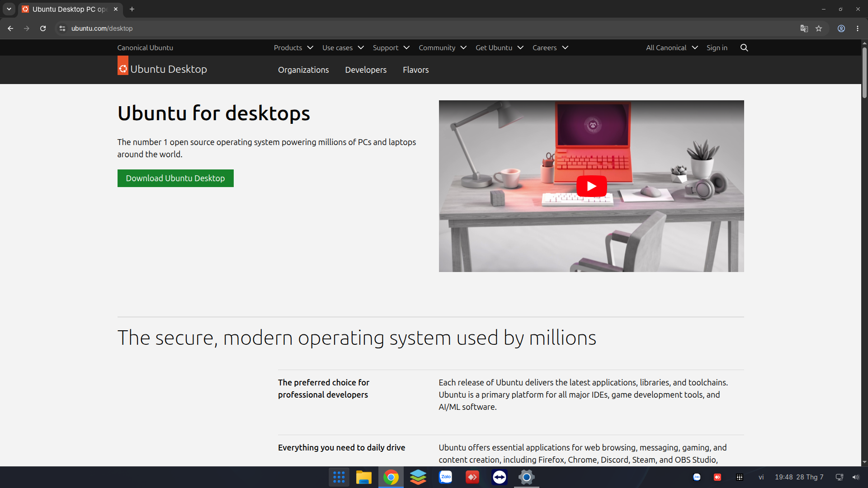Open the file manager from the taskbar
The image size is (868, 488).
pyautogui.click(x=364, y=477)
